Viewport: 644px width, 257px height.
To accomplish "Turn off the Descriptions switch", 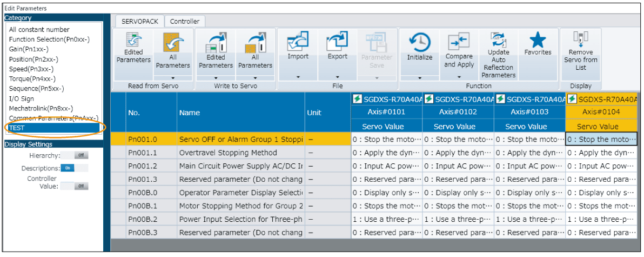I will [x=67, y=168].
